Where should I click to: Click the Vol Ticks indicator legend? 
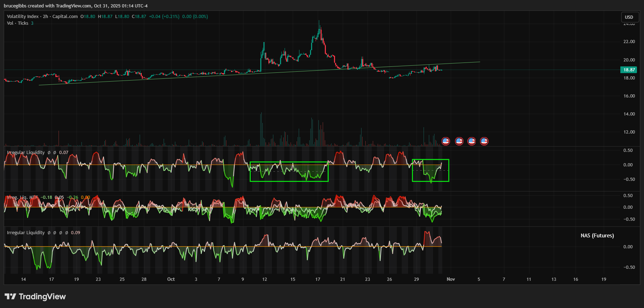coord(18,23)
